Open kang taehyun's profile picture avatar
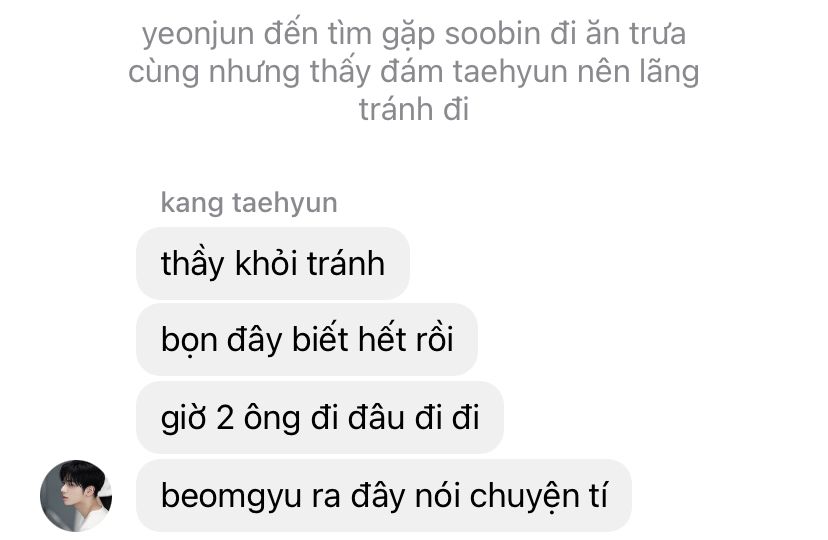 click(x=76, y=496)
